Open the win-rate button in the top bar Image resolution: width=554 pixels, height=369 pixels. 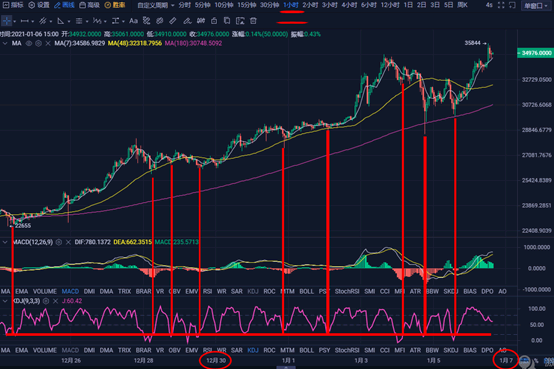(115, 5)
